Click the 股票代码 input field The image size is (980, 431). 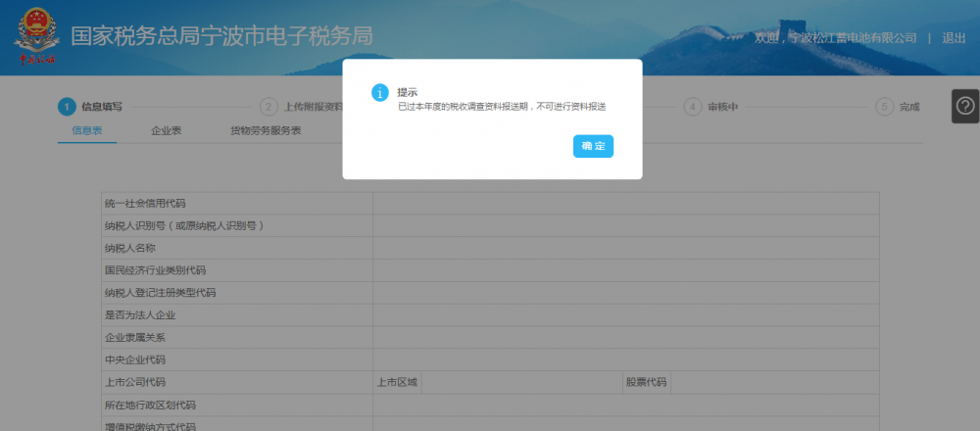point(774,383)
